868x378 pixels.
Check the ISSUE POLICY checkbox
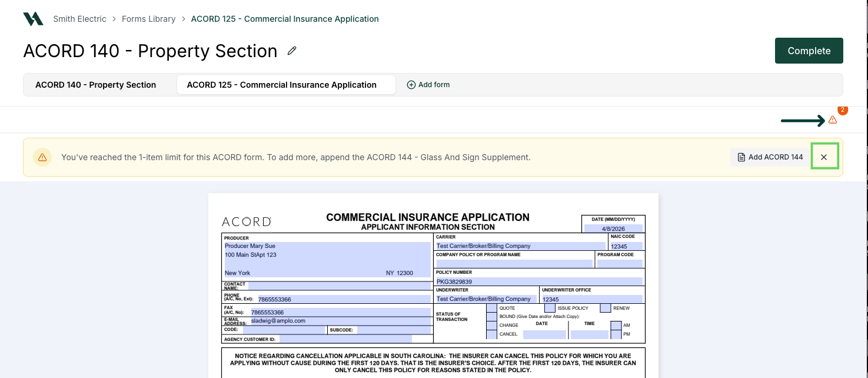pos(550,308)
